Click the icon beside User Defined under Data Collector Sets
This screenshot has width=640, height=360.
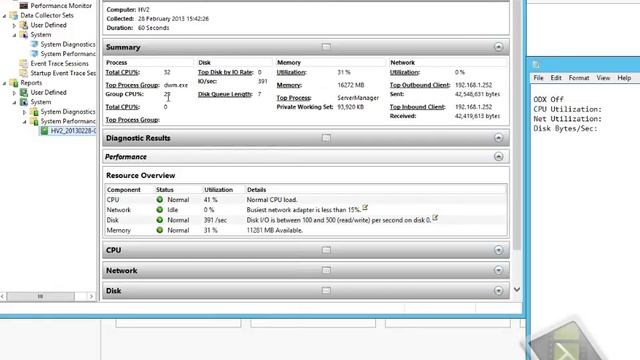coord(24,25)
